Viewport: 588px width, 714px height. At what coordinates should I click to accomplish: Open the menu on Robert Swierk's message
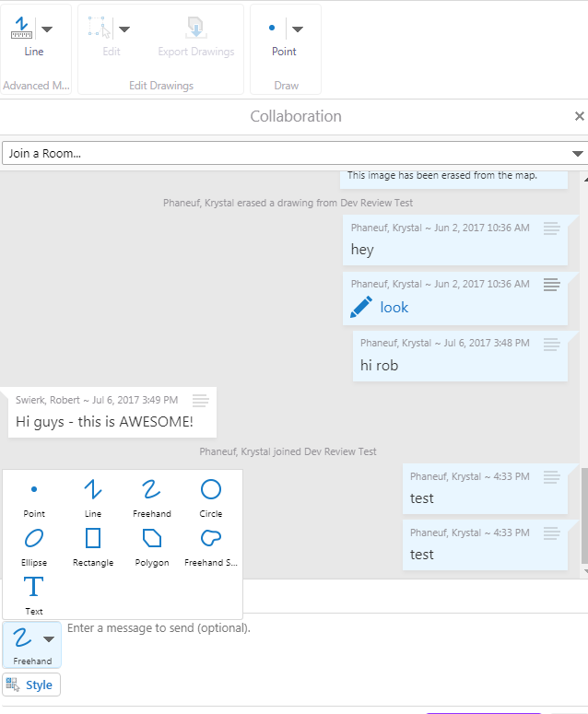200,401
